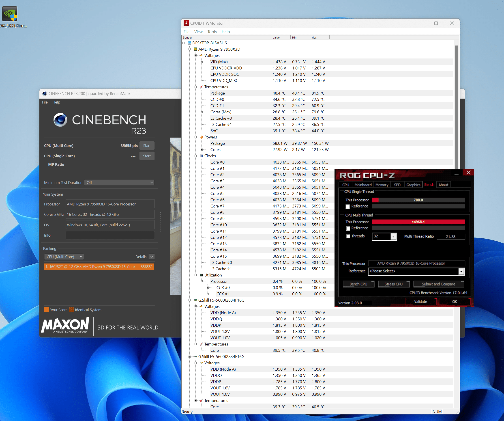Select the DESKTOP-8L5A5H6 computer icon

pyautogui.click(x=189, y=43)
